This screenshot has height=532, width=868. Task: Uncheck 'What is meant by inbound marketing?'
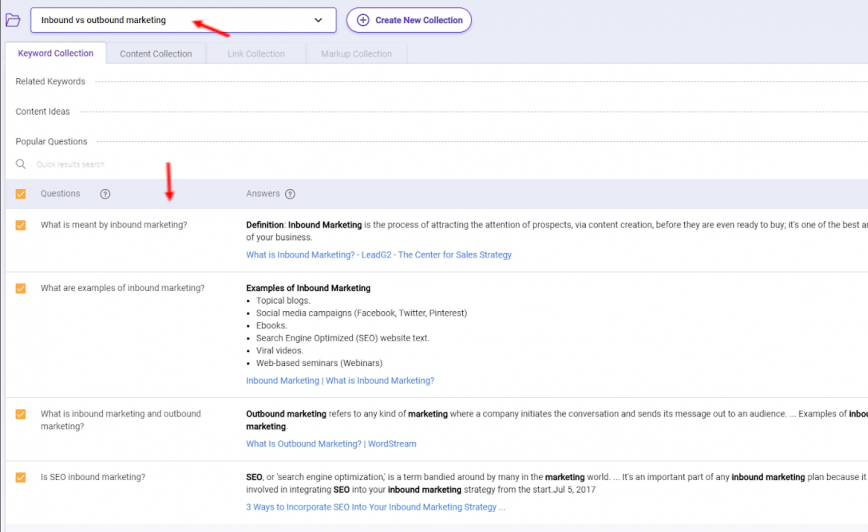point(20,225)
